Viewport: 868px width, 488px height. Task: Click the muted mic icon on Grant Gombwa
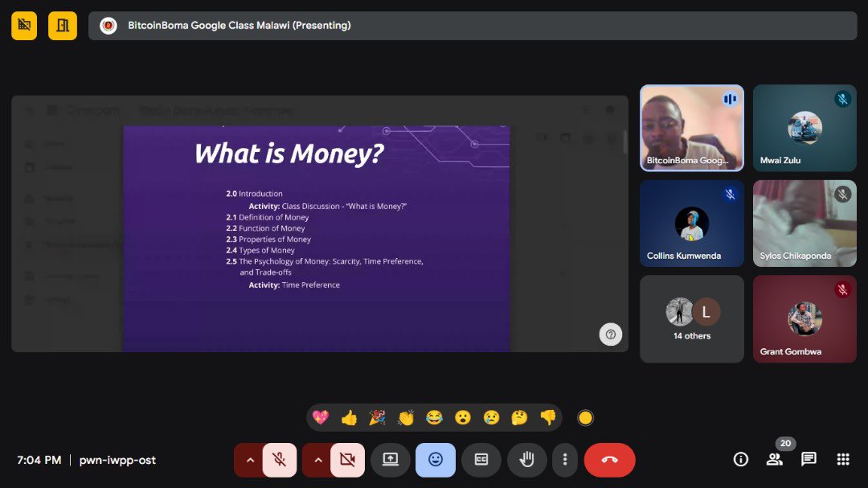pos(842,289)
